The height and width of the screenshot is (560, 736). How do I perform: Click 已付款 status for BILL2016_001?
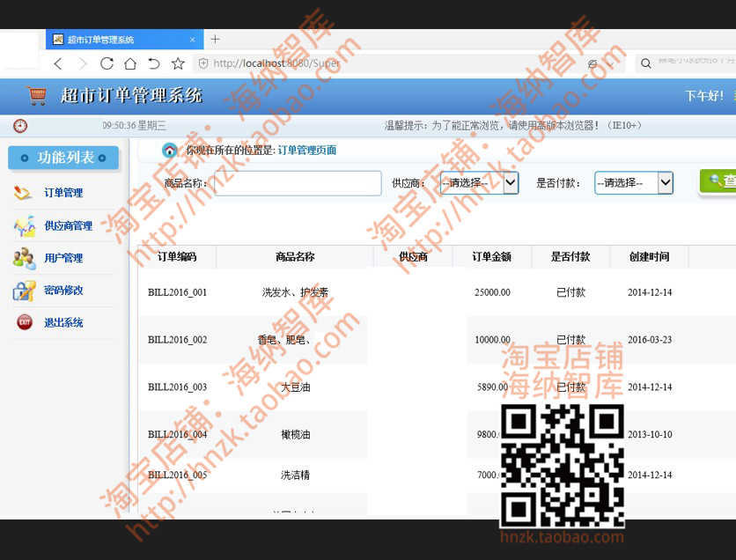point(570,292)
